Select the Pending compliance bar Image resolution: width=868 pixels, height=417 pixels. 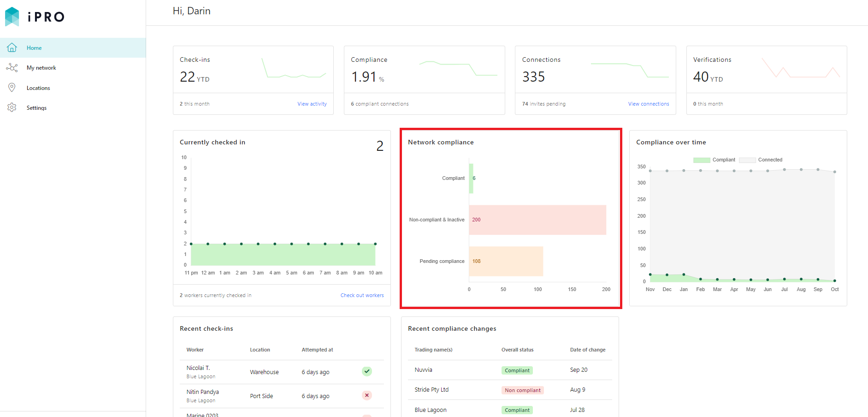[x=506, y=261]
